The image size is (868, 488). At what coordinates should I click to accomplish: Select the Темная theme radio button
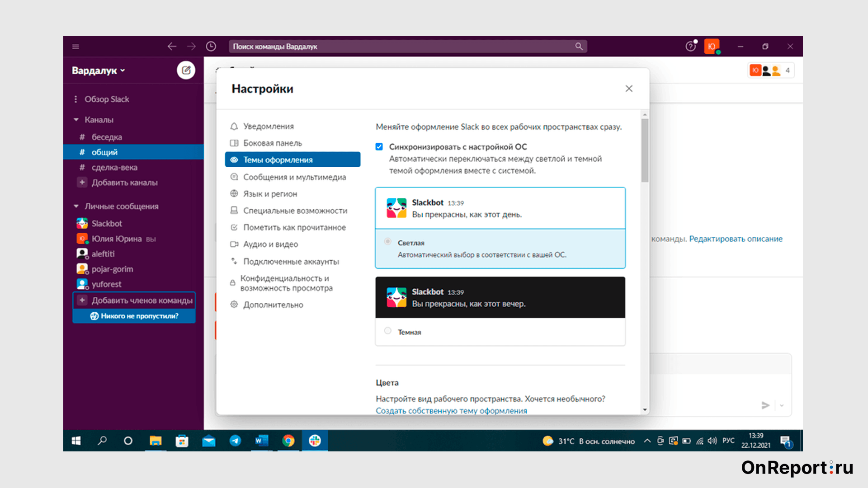tap(387, 331)
